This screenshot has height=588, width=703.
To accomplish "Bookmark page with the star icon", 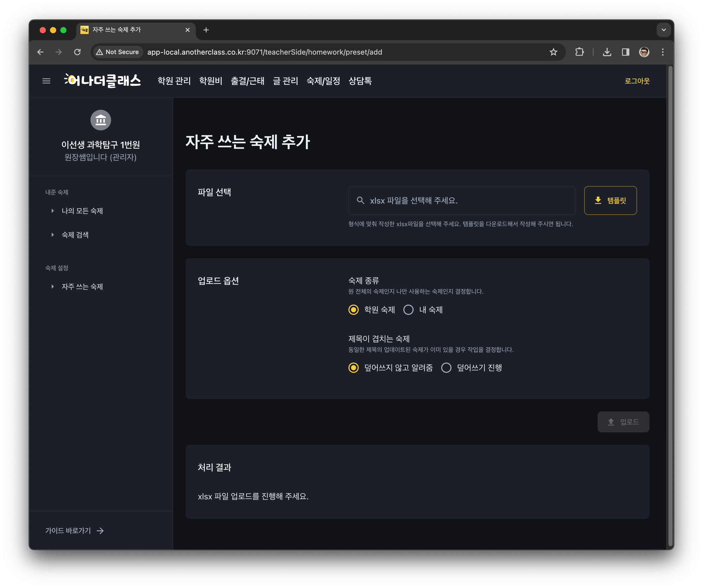I will coord(554,52).
